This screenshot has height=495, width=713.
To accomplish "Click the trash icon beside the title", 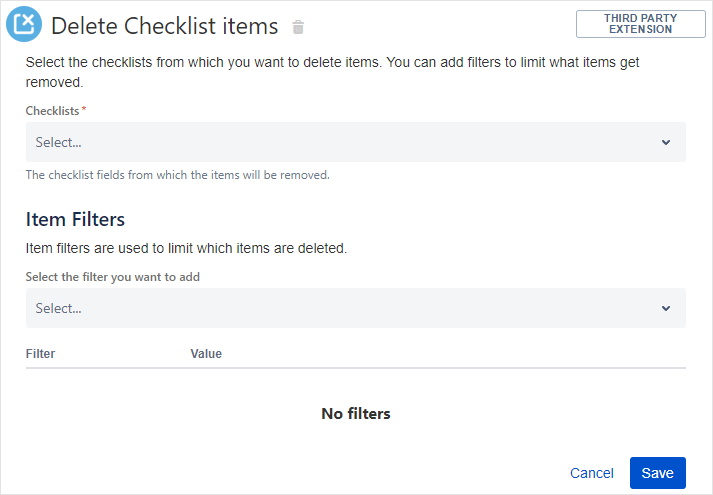I will (x=298, y=27).
